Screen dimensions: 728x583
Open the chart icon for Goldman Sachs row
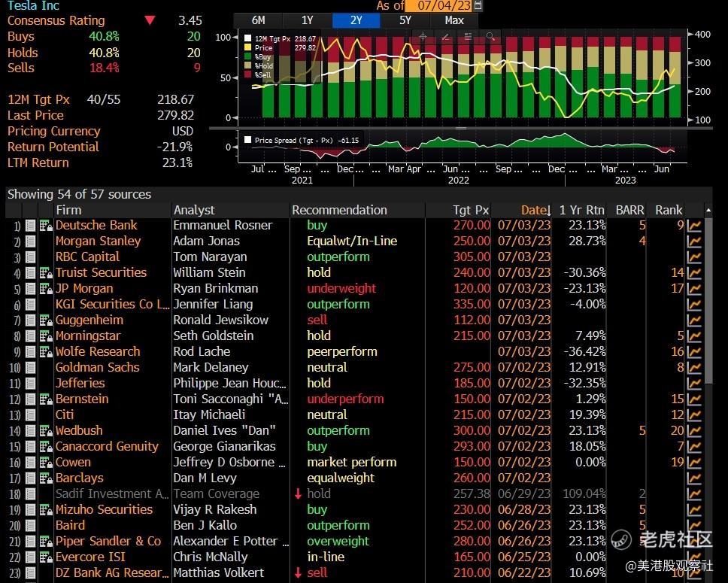click(694, 367)
